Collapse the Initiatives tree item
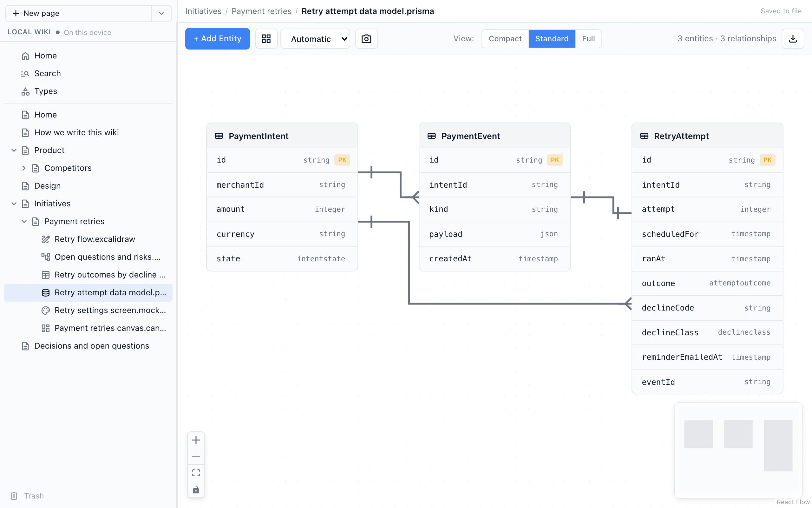The image size is (812, 508). [x=14, y=204]
